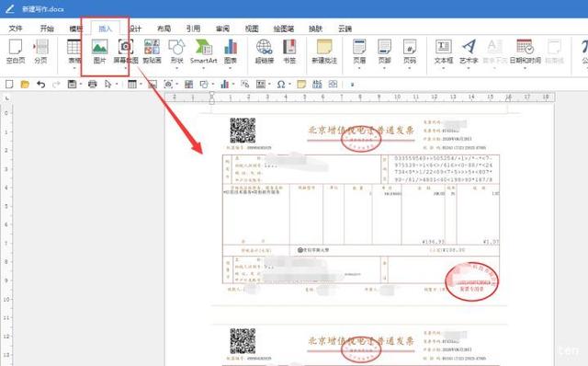Click the Undo arrow in quick toolbar
This screenshot has width=588, height=366.
40,85
